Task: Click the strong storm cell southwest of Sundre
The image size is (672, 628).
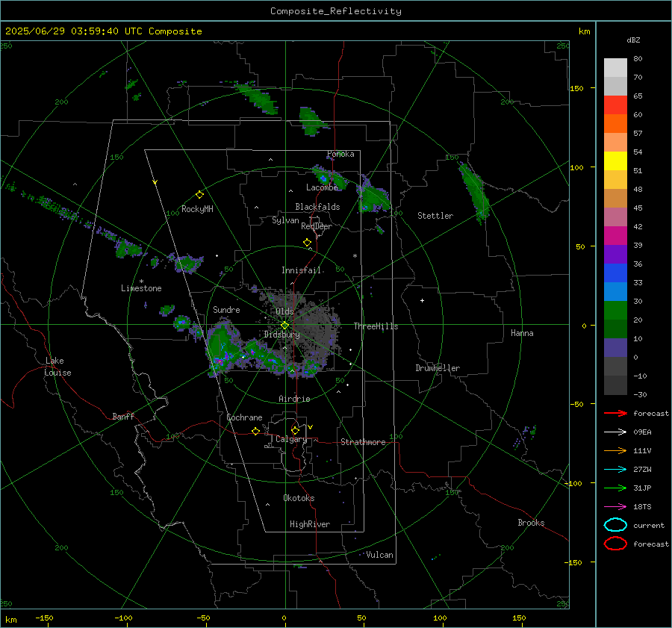Action: 223,349
